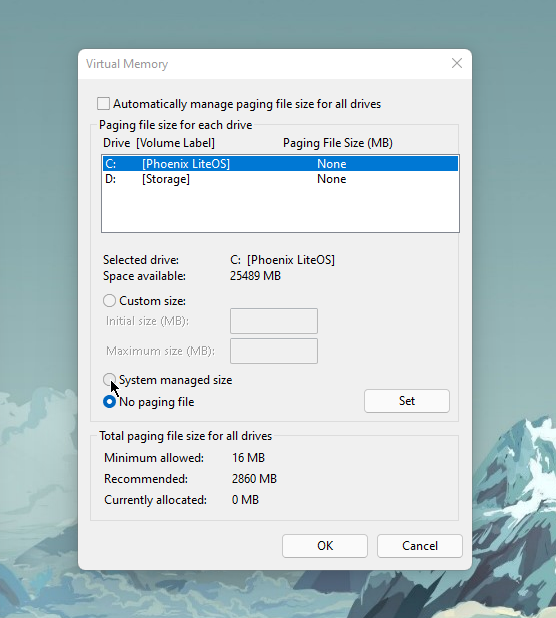Viewport: 556px width, 618px height.
Task: Enable automatically manage paging file size checkbox
Action: (x=103, y=104)
